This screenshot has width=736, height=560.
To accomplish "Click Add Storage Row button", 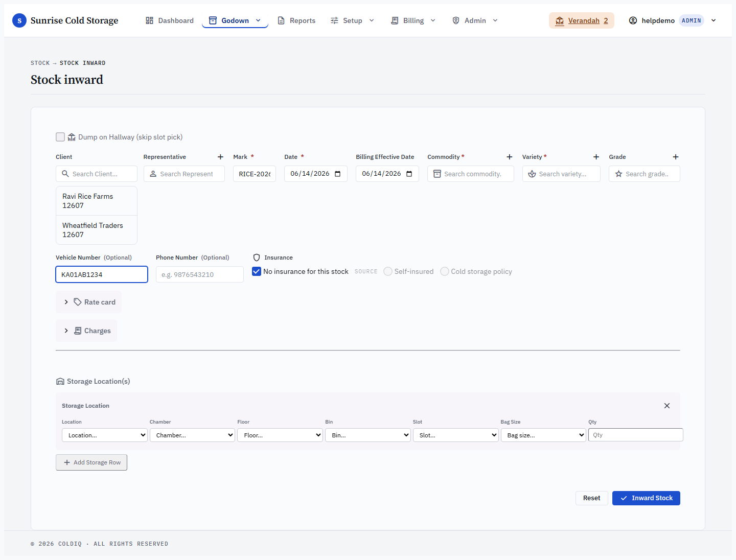I will (x=91, y=462).
